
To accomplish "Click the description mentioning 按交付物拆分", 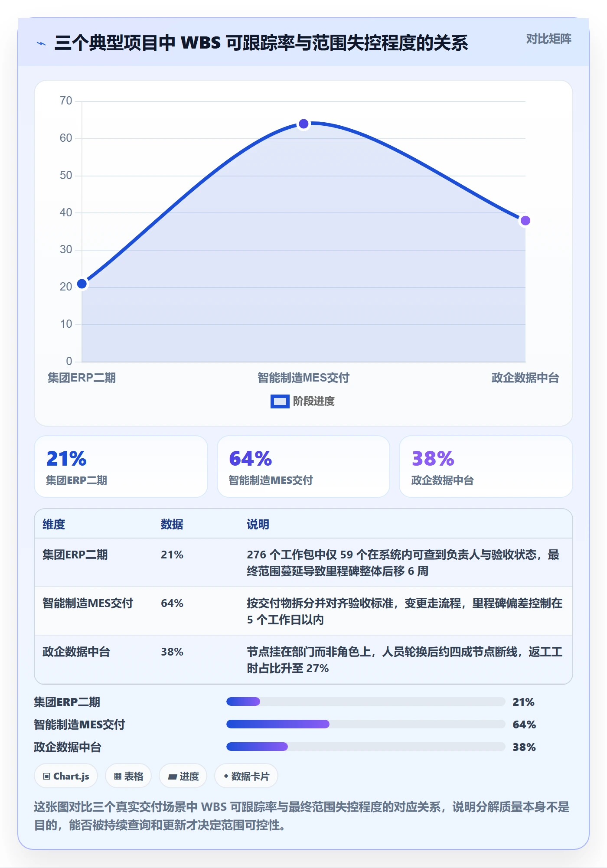I will [x=405, y=611].
